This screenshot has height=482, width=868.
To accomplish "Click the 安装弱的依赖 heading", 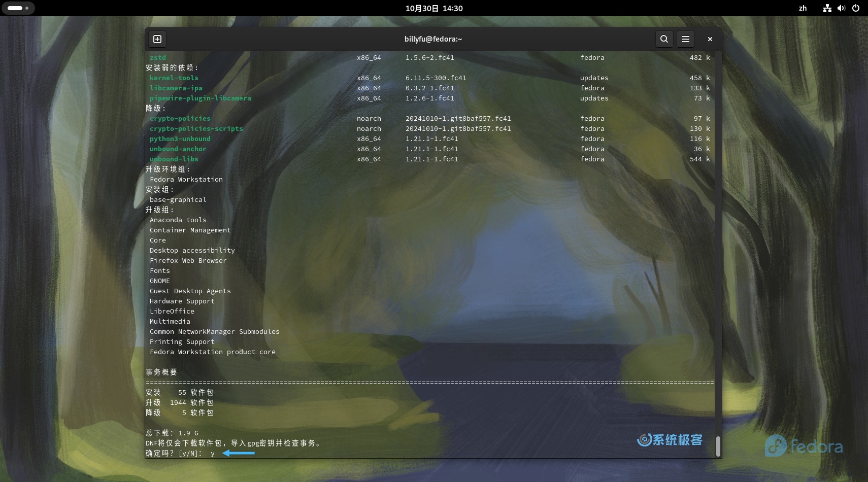I will pos(172,67).
